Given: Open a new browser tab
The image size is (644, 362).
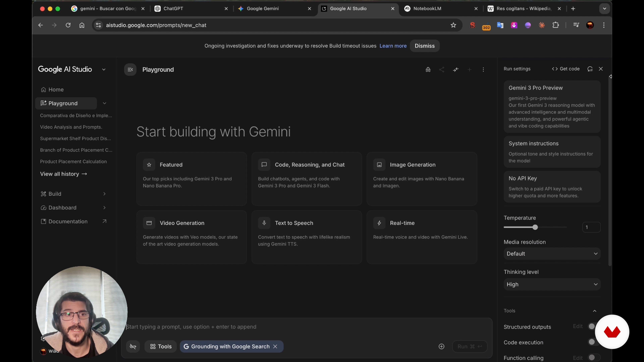Looking at the screenshot, I should [x=573, y=9].
